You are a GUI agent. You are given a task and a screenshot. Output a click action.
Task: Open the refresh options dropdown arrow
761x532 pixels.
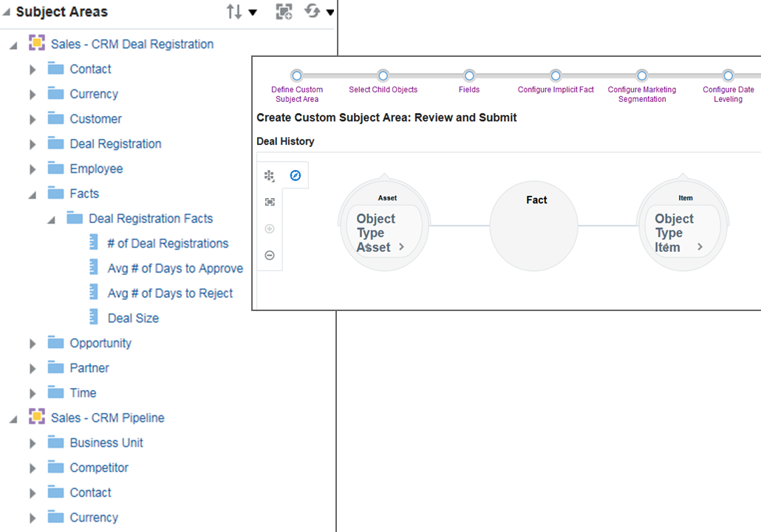click(329, 12)
